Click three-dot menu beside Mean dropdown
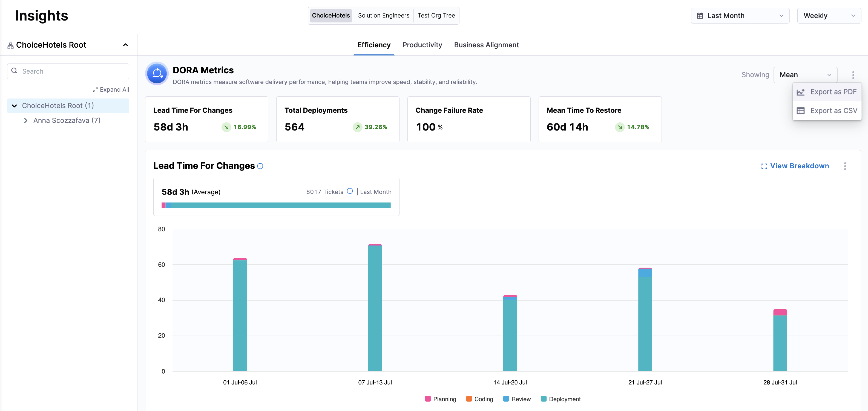Screen dimensions: 868x411 coord(853,75)
